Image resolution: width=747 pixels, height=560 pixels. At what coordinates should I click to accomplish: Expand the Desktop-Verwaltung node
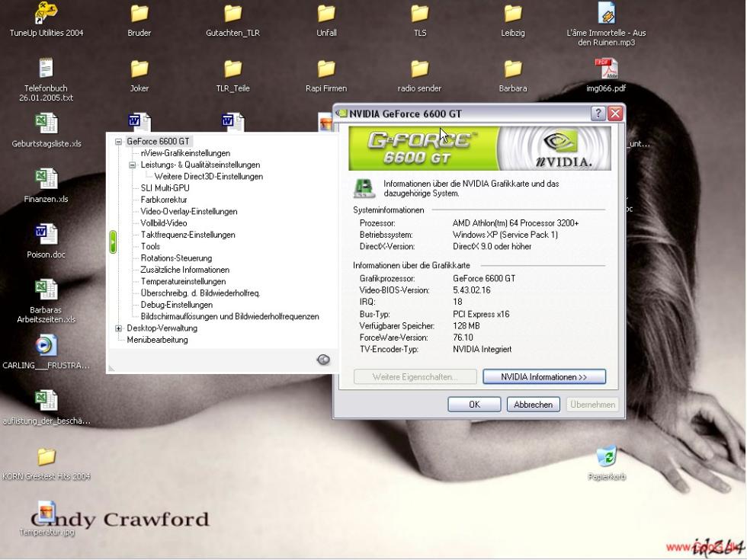pyautogui.click(x=119, y=328)
